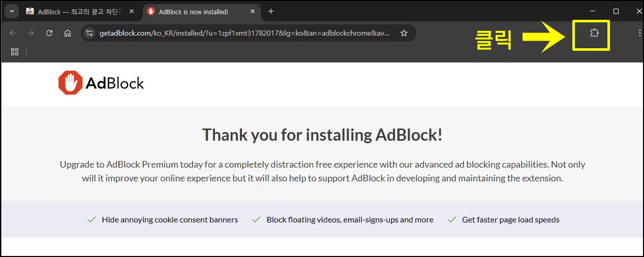This screenshot has height=257, width=644.
Task: Open Chrome three-dot menu
Action: click(x=639, y=33)
